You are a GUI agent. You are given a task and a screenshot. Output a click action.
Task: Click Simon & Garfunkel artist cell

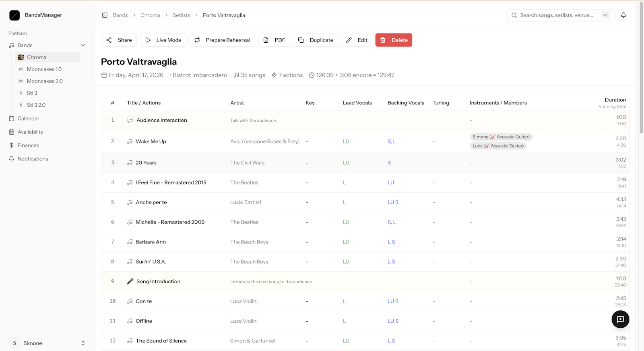(253, 341)
